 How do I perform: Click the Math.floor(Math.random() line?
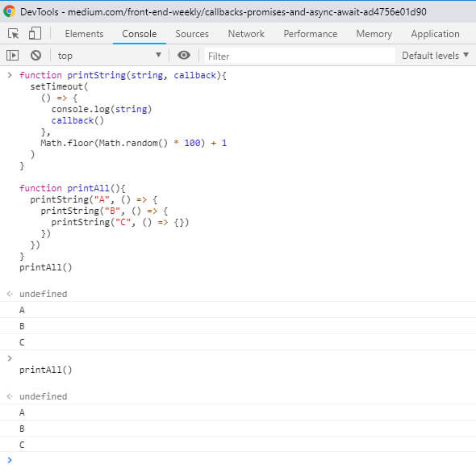[134, 143]
